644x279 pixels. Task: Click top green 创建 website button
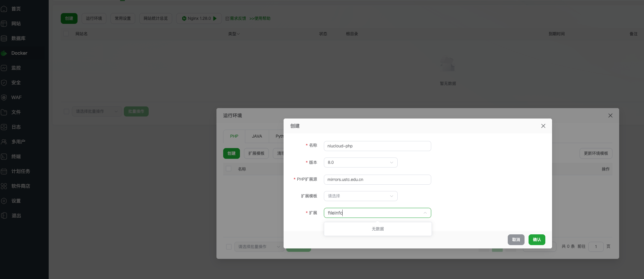point(69,18)
